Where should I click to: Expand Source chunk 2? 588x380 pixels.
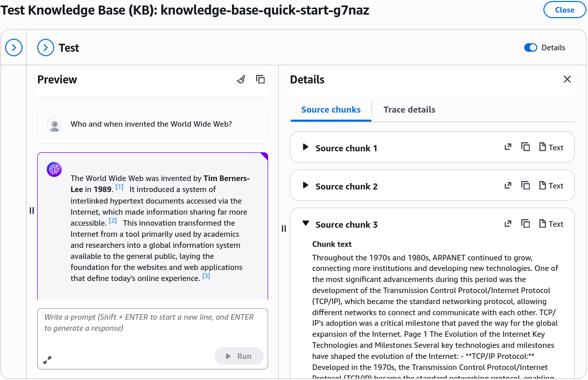pos(305,185)
